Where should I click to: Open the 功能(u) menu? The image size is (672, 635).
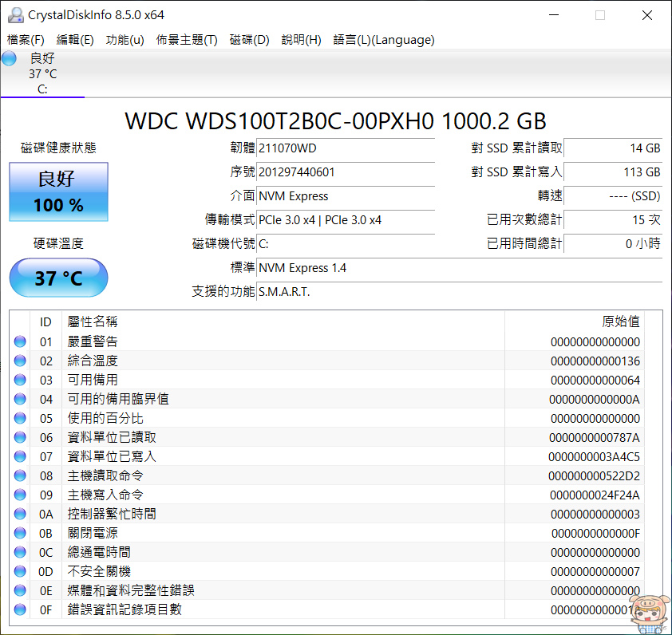(x=125, y=40)
